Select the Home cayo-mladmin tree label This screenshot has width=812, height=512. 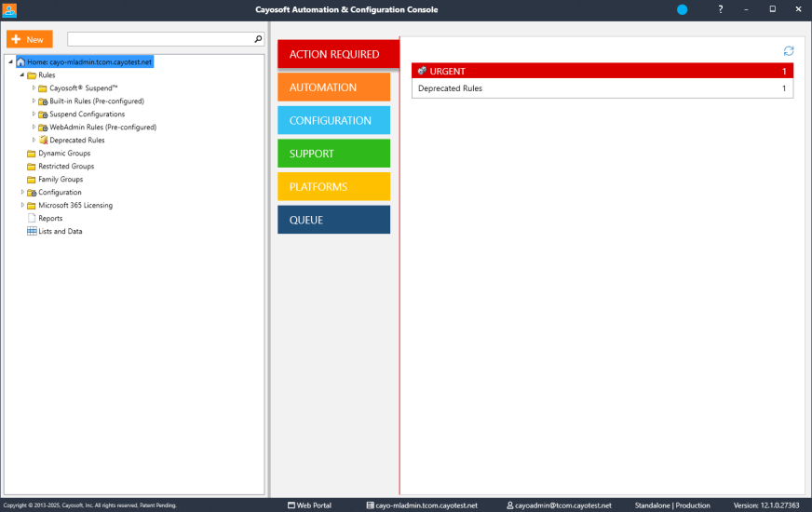click(x=89, y=62)
